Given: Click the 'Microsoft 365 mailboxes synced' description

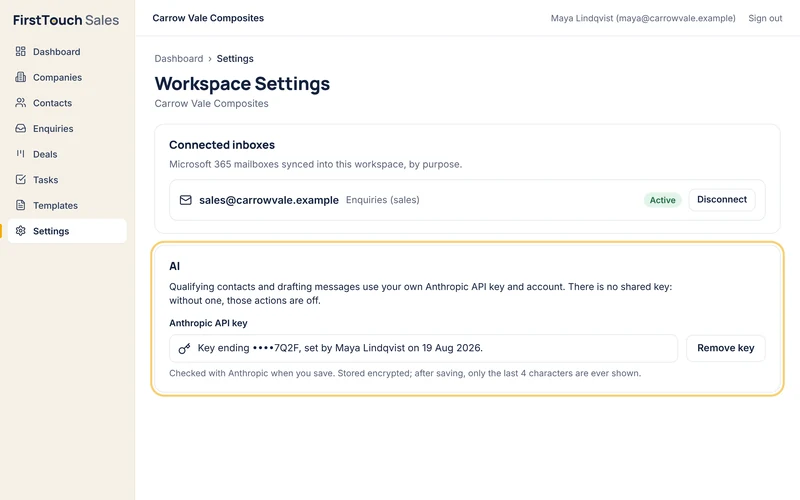Looking at the screenshot, I should pyautogui.click(x=315, y=164).
